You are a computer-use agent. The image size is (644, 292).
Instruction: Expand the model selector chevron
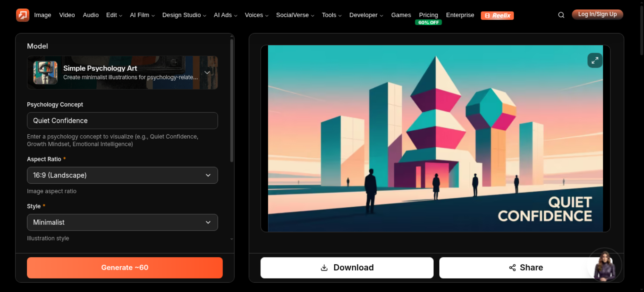[x=207, y=73]
